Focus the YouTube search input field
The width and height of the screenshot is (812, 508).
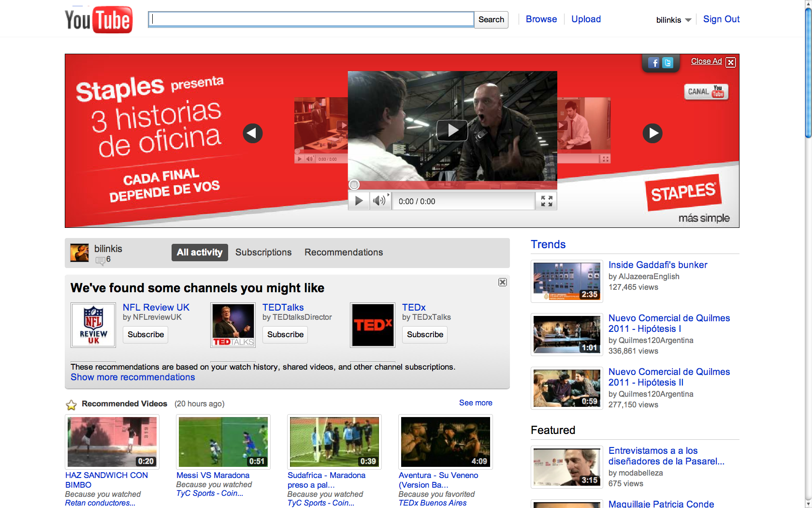click(x=311, y=19)
